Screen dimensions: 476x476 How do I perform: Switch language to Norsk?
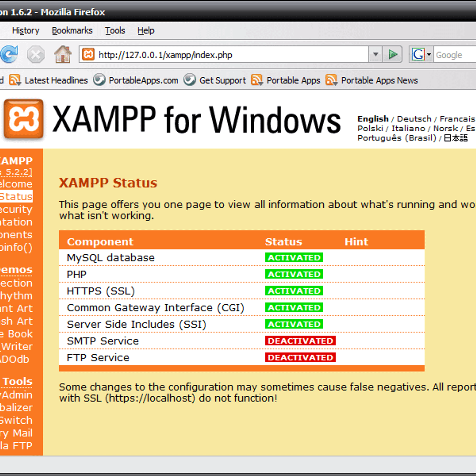coord(445,129)
